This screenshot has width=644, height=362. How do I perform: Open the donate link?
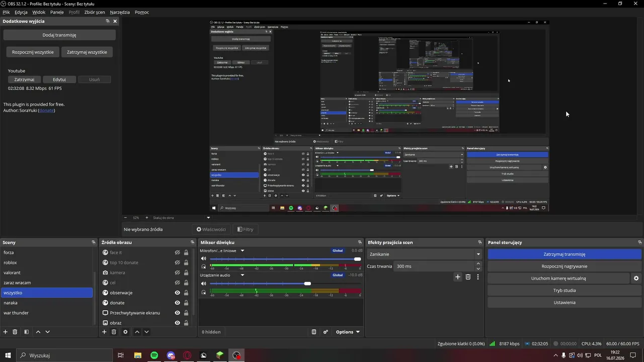tap(46, 110)
